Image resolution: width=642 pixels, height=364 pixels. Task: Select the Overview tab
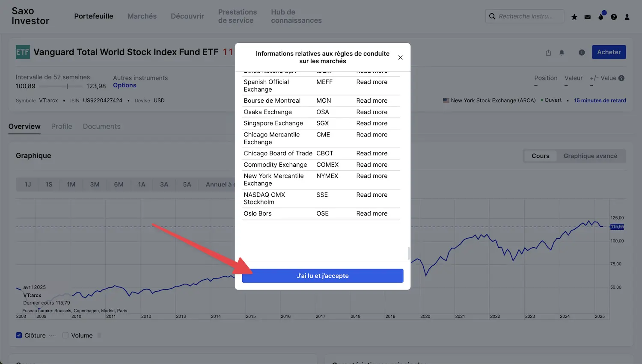click(x=24, y=127)
